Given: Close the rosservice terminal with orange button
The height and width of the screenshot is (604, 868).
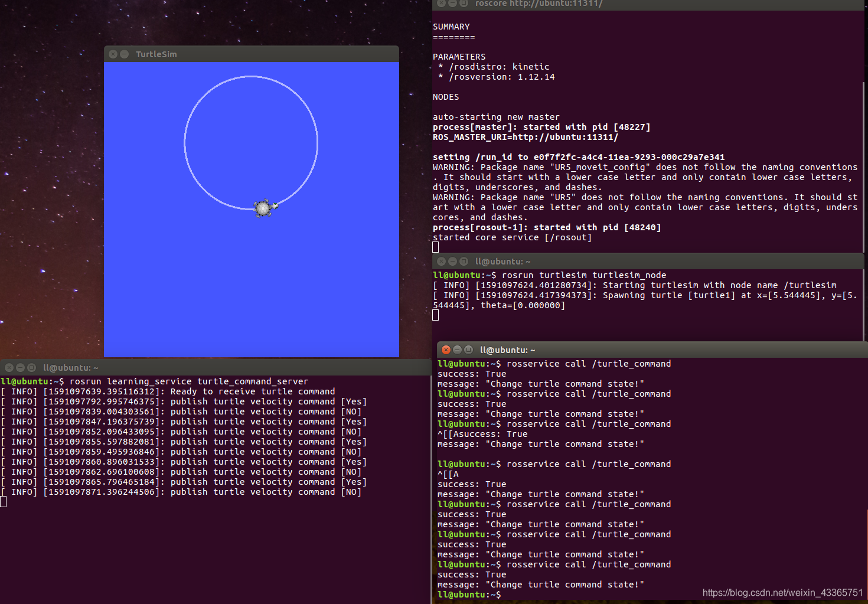Looking at the screenshot, I should pyautogui.click(x=446, y=350).
